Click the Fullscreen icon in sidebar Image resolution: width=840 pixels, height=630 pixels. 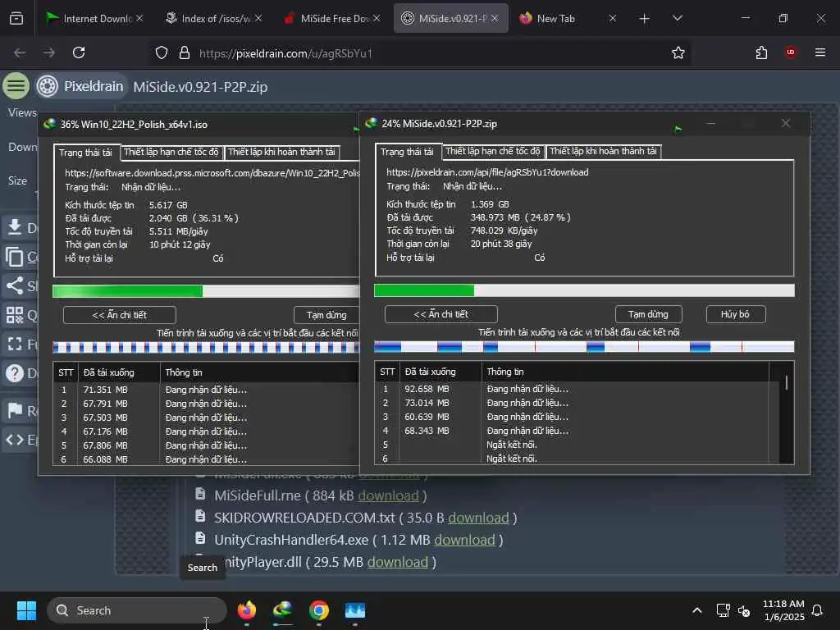point(15,344)
